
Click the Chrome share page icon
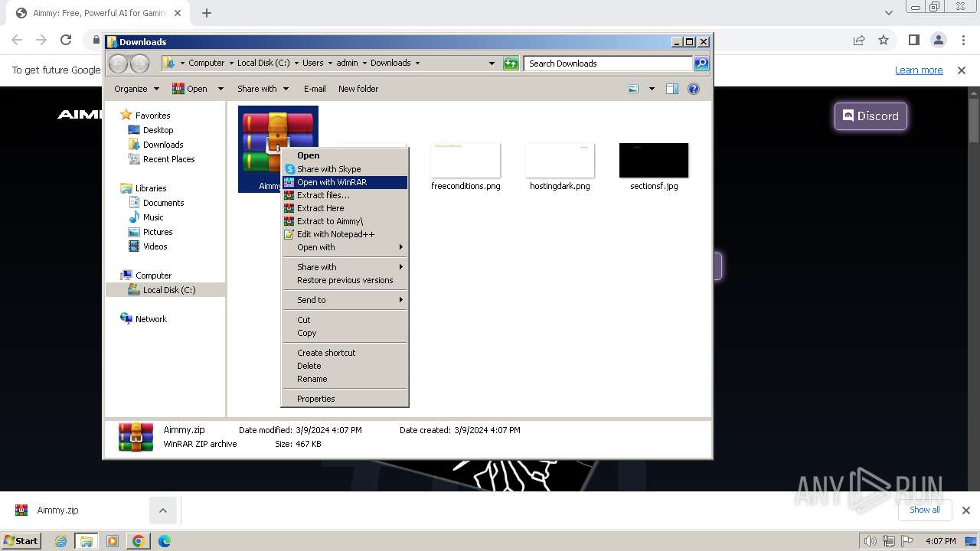[859, 40]
